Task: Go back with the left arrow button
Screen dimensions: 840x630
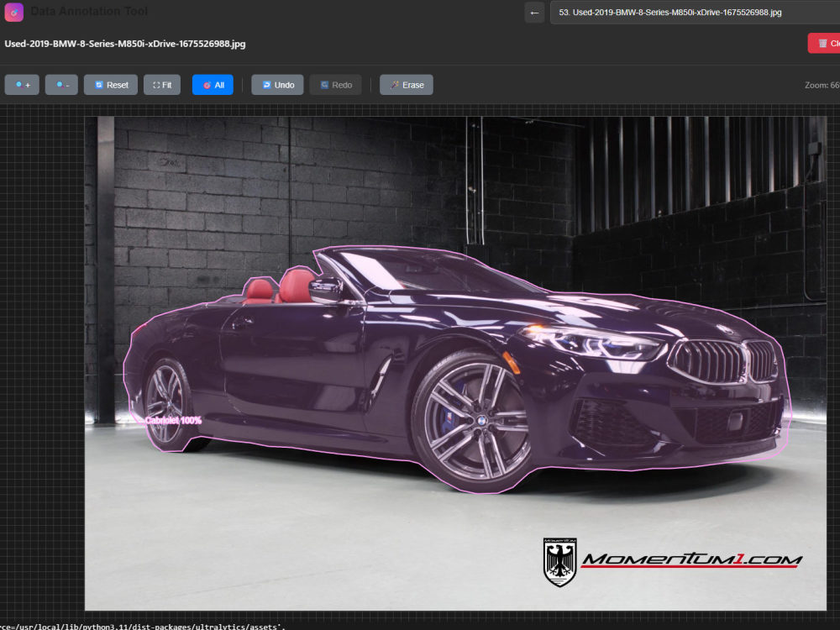Action: [534, 13]
